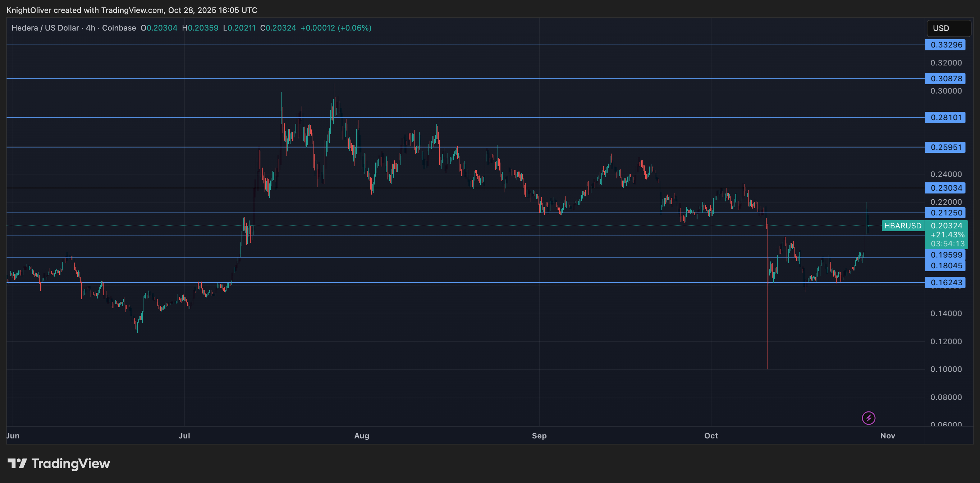Select the 0.19599 price level tag
This screenshot has width=980, height=483.
(x=945, y=255)
